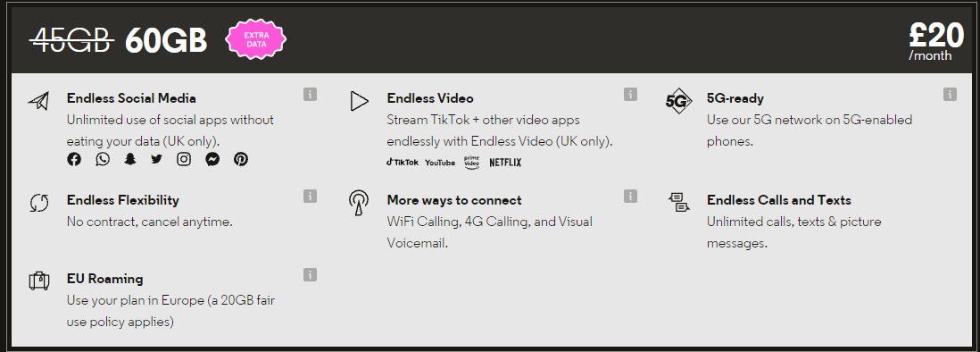Click the pink Extra Data badge
Screen dimensions: 980x352
point(255,39)
